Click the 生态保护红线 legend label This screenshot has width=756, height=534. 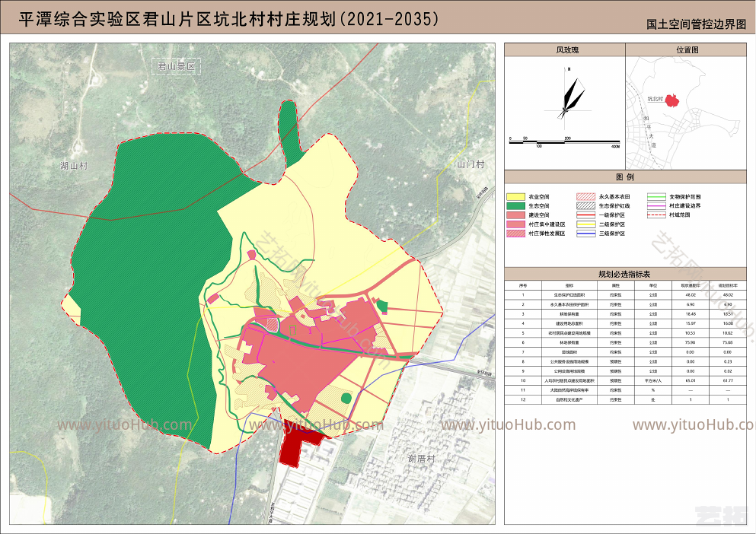[614, 206]
